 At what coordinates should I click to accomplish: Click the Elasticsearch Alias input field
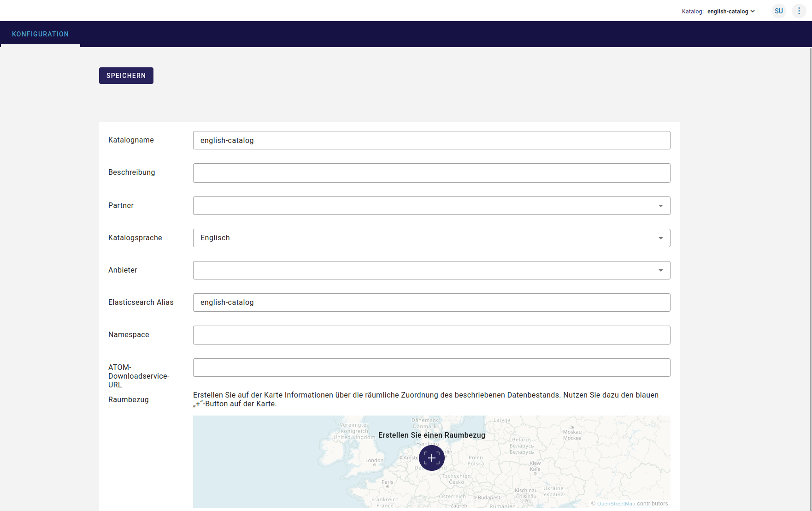pyautogui.click(x=431, y=303)
